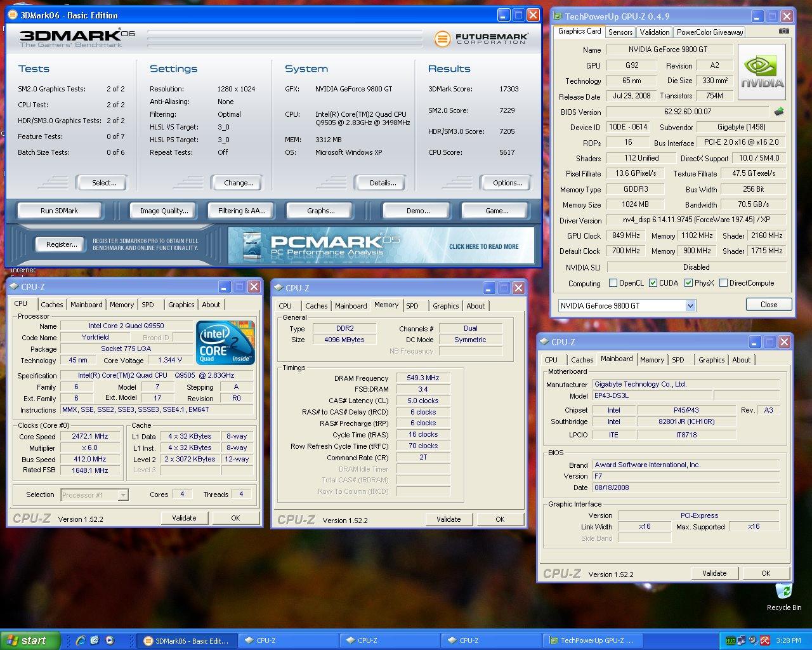Click the DRAM Frequency value 549.3 MHz
The image size is (812, 650).
click(423, 378)
